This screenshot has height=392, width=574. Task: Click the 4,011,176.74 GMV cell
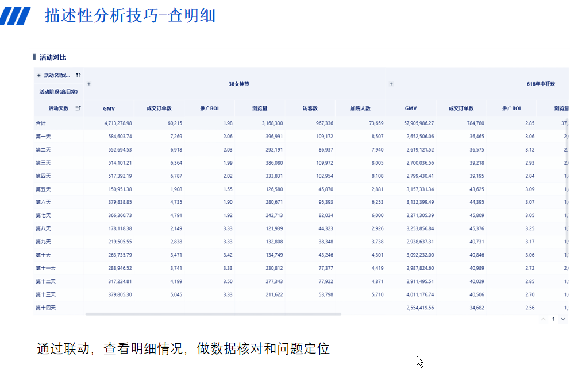tap(420, 294)
